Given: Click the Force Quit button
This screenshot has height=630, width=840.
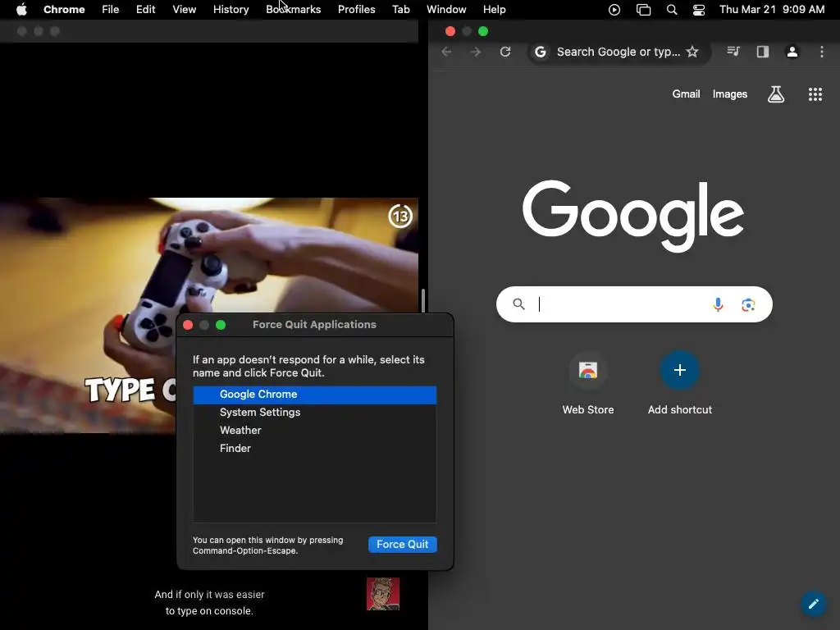Looking at the screenshot, I should (402, 545).
